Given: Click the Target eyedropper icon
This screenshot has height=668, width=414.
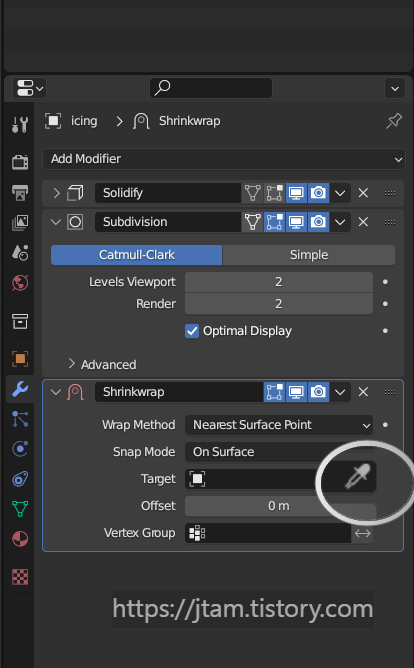Looking at the screenshot, I should pyautogui.click(x=358, y=476).
